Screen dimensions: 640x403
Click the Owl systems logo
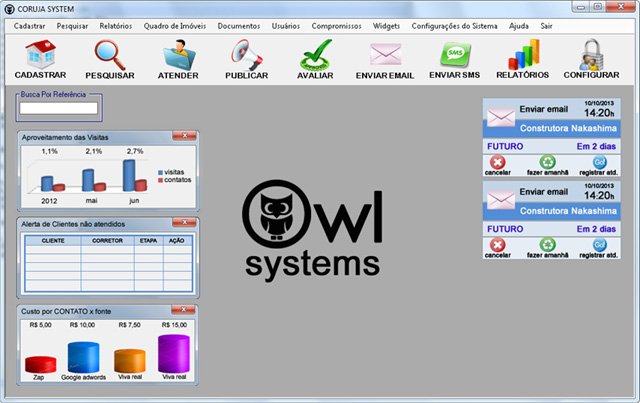312,230
